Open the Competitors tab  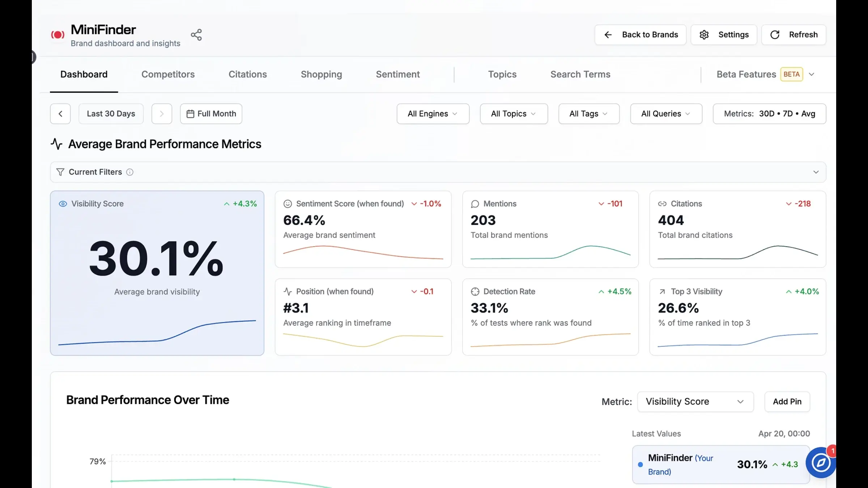168,74
